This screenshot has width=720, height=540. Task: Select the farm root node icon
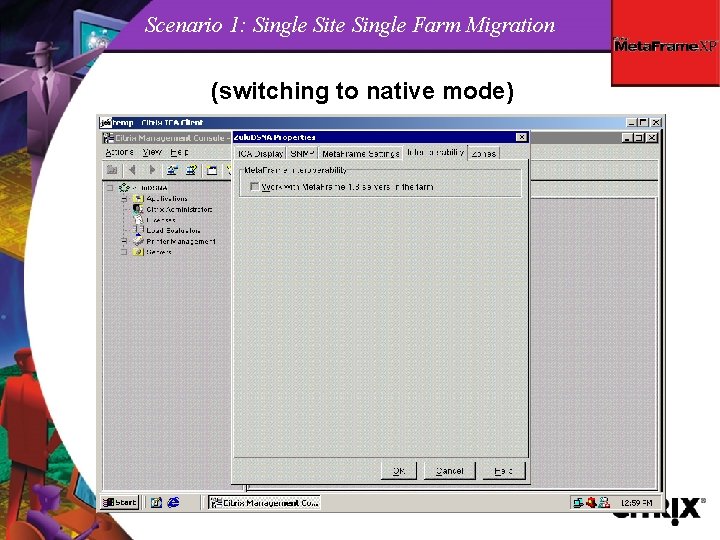point(124,188)
